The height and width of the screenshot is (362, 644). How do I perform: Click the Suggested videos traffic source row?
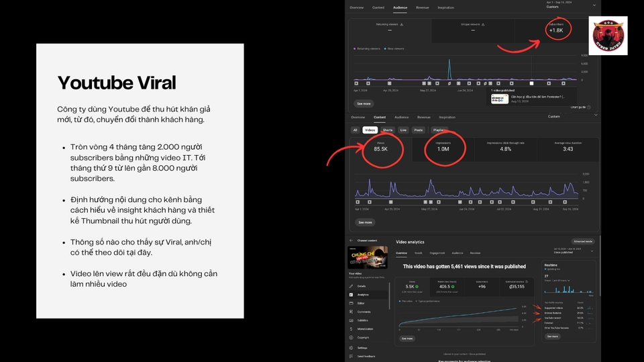click(570, 308)
